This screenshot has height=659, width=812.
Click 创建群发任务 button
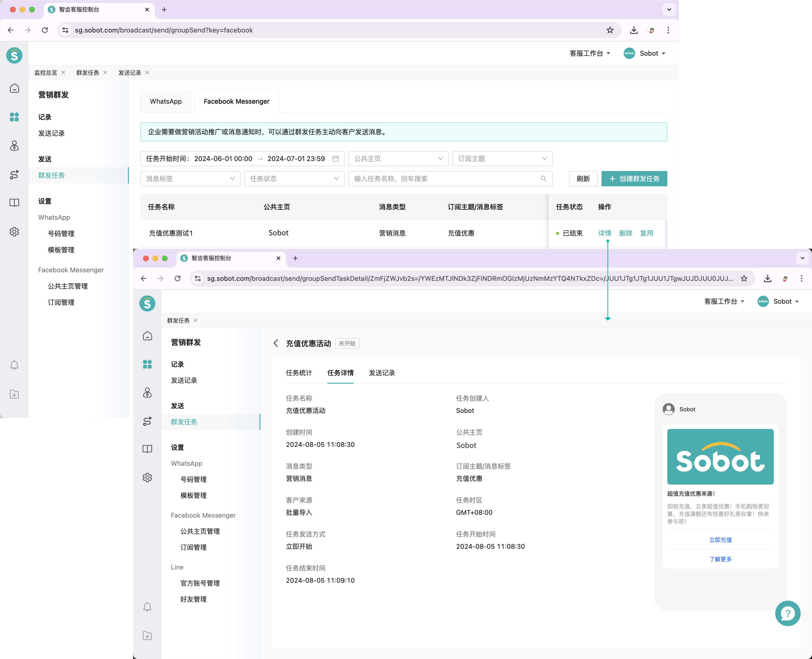point(634,178)
